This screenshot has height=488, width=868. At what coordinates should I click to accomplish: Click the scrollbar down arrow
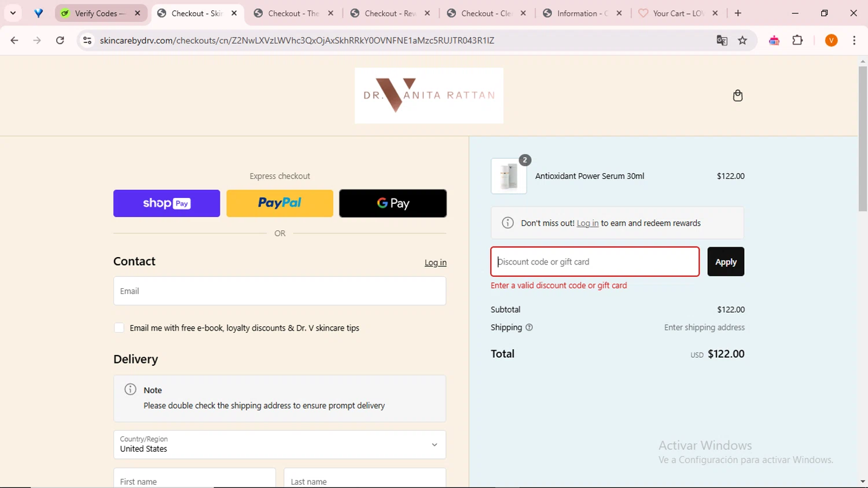point(863,481)
